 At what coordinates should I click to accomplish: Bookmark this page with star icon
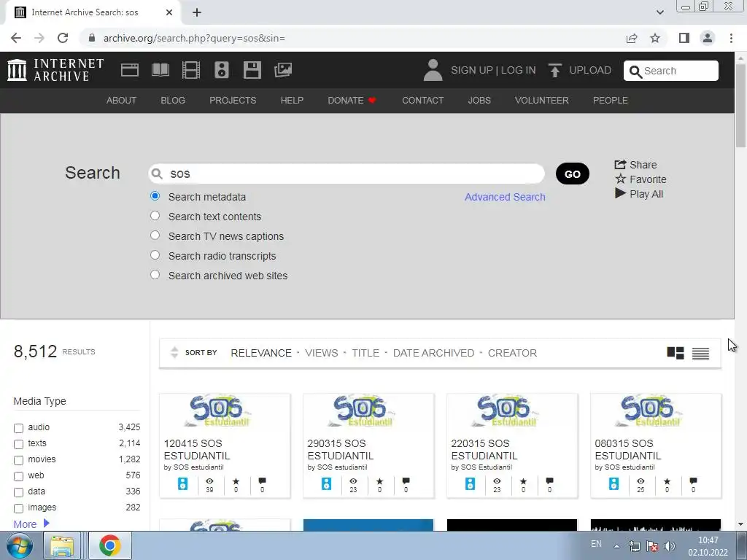point(655,38)
